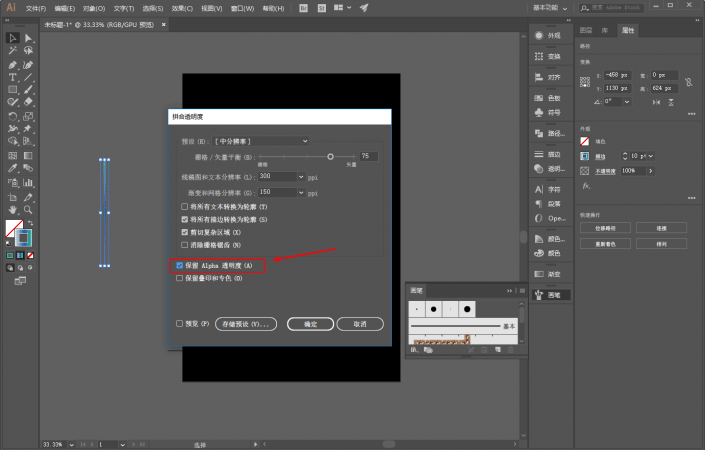
Task: Open the 渐变 gradient panel icon
Action: [x=551, y=274]
